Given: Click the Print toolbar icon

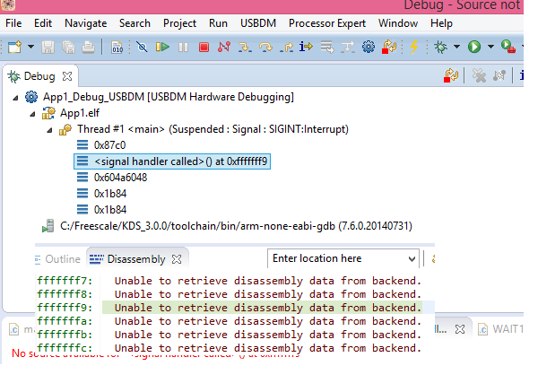Looking at the screenshot, I should 88,47.
